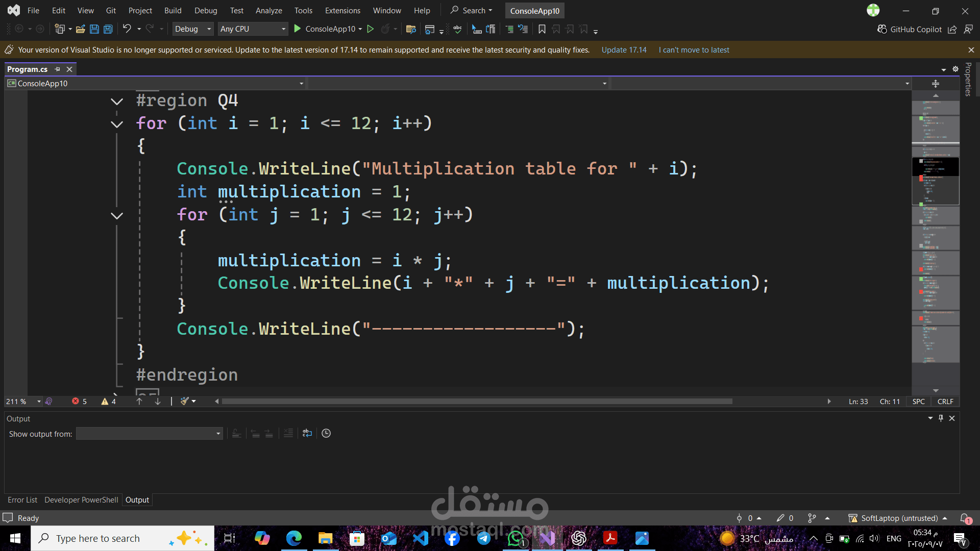Viewport: 980px width, 551px height.
Task: Open the Debug menu
Action: click(206, 10)
